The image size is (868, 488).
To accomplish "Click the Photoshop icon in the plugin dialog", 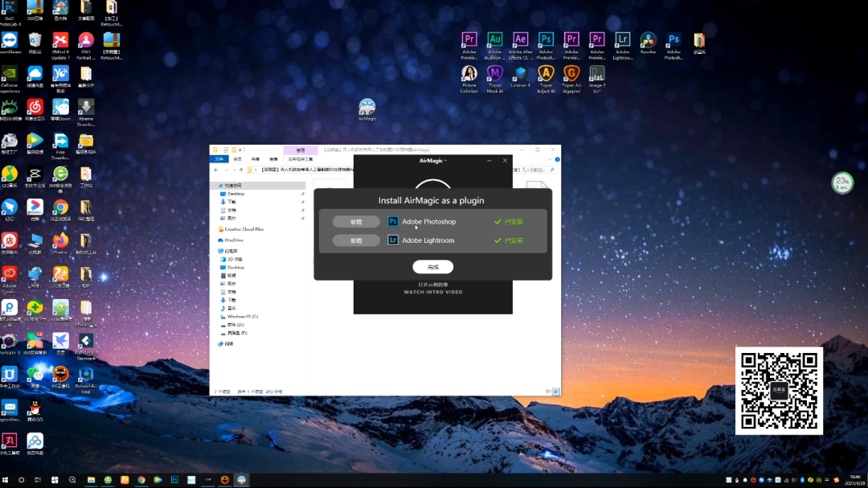I will tap(392, 222).
